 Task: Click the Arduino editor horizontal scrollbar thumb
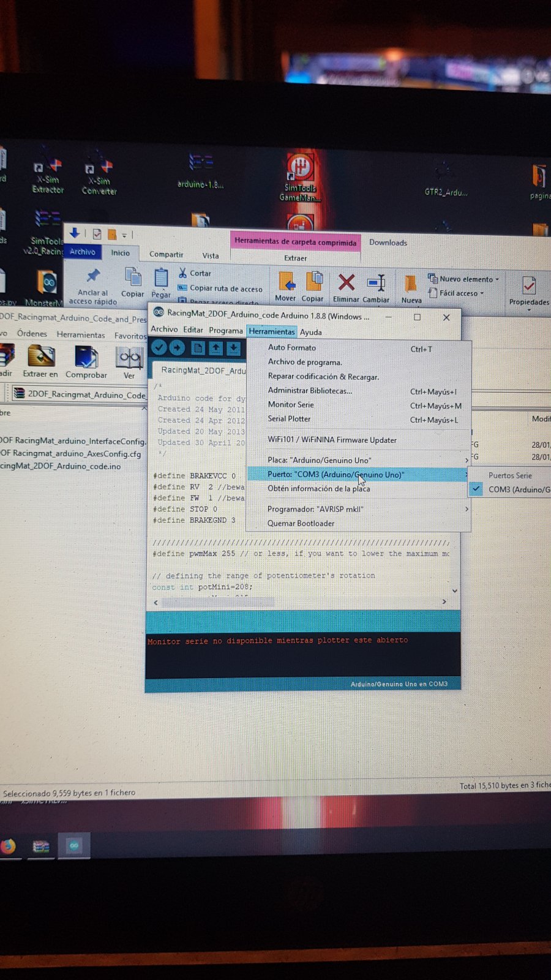[218, 603]
